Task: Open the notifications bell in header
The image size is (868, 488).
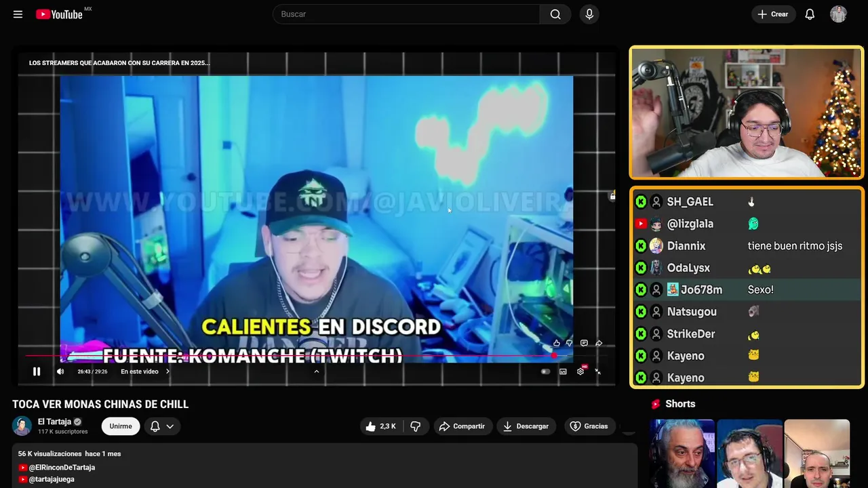Action: (x=810, y=14)
